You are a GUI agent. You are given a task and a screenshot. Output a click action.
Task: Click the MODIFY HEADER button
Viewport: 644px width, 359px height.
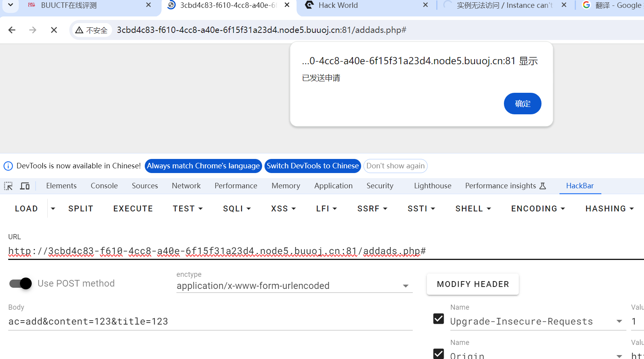[473, 284]
